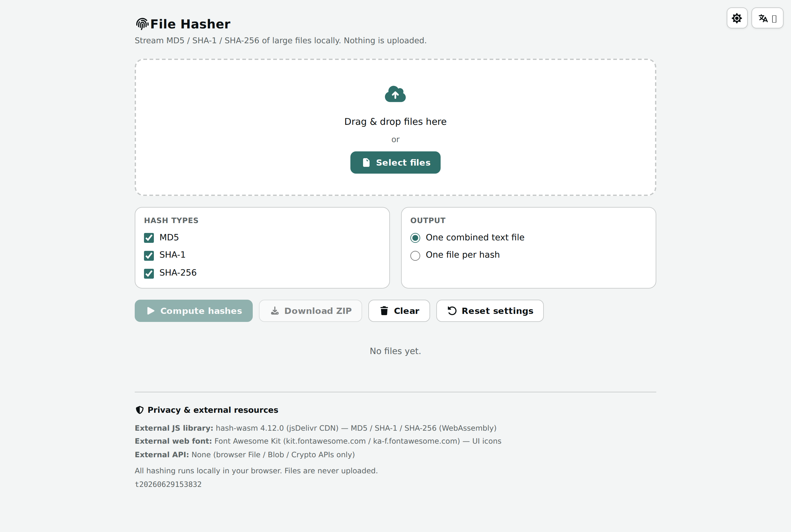Choose One file per hash output
791x532 pixels.
coord(415,255)
